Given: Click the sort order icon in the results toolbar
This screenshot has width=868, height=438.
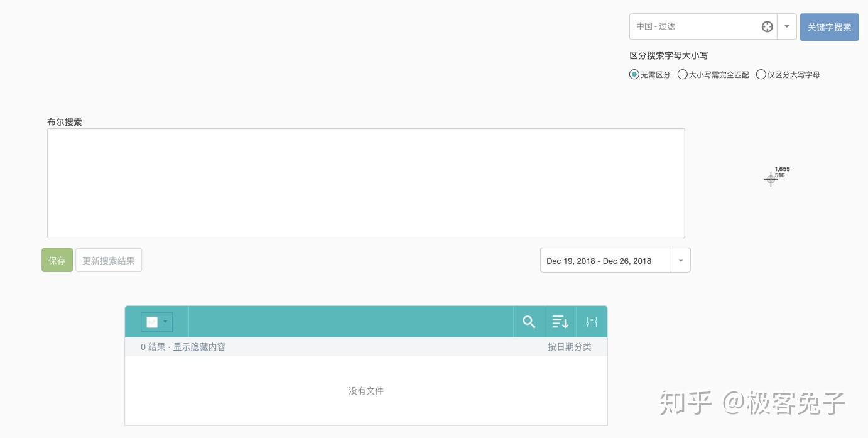Looking at the screenshot, I should tap(560, 322).
